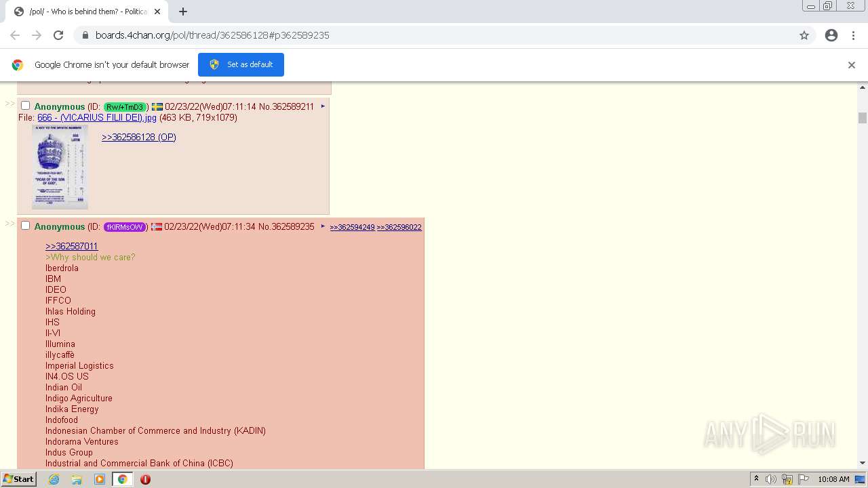
Task: Select the text 'Indika Energy'
Action: (x=72, y=409)
